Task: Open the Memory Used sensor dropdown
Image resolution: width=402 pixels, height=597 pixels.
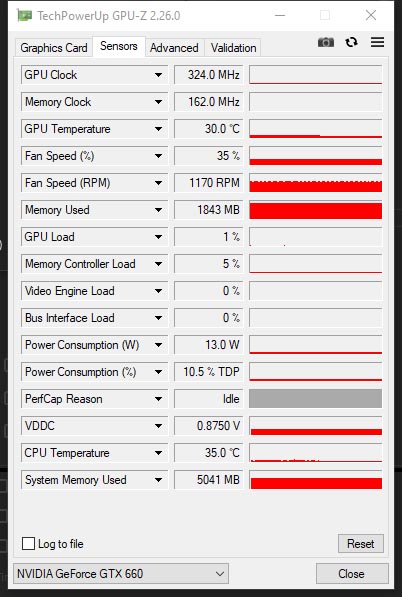Action: [158, 210]
